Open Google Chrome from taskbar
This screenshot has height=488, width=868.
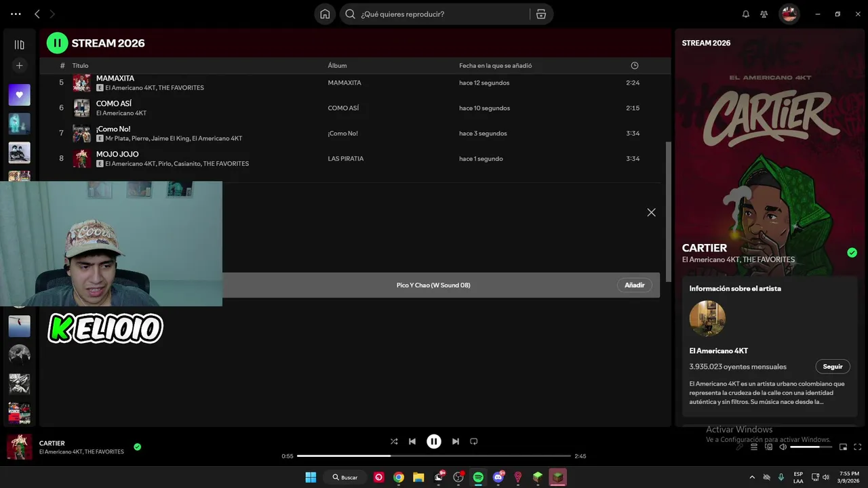(399, 477)
